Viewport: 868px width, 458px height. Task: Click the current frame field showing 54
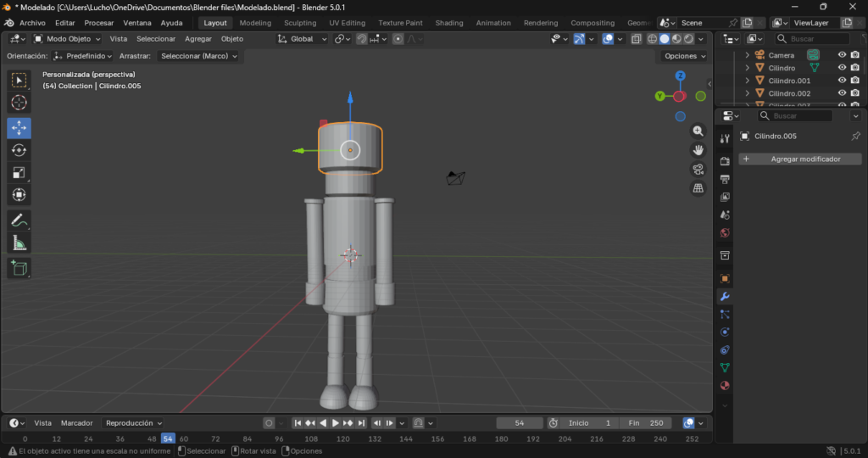519,422
